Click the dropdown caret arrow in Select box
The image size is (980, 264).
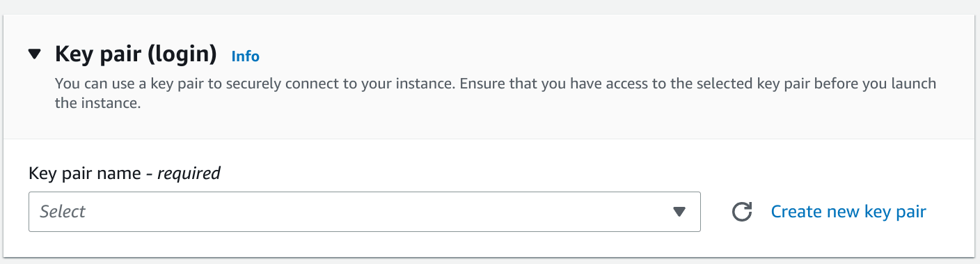[x=679, y=212]
